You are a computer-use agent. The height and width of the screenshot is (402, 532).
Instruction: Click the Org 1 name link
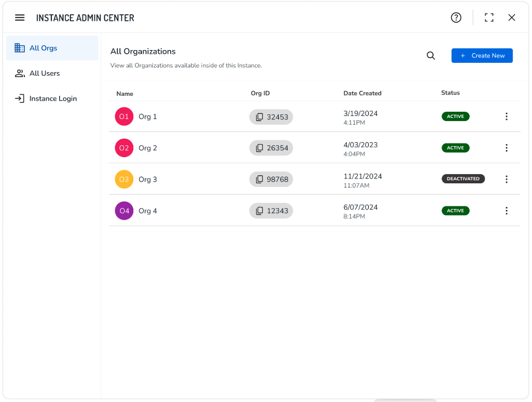(x=147, y=117)
